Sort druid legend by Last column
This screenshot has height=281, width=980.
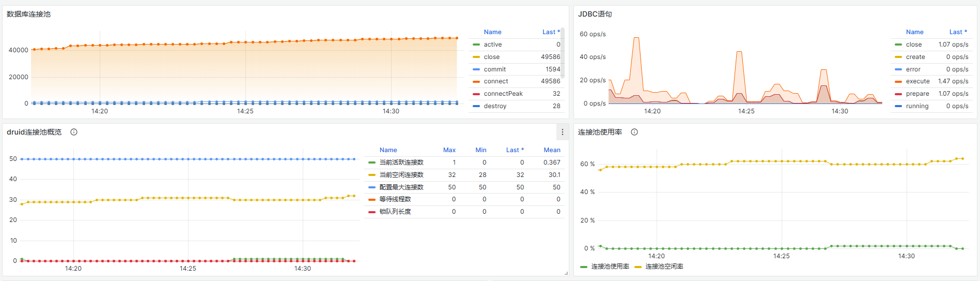coord(515,150)
